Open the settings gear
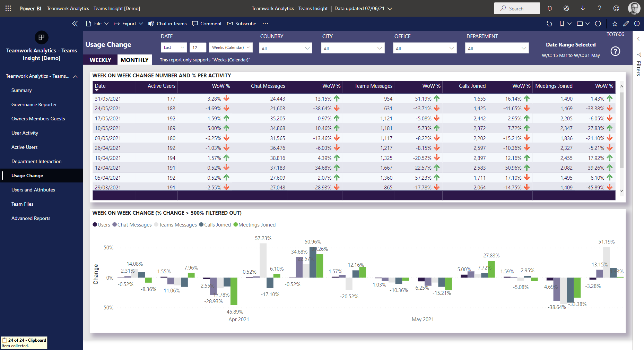644x350 pixels. [x=566, y=8]
